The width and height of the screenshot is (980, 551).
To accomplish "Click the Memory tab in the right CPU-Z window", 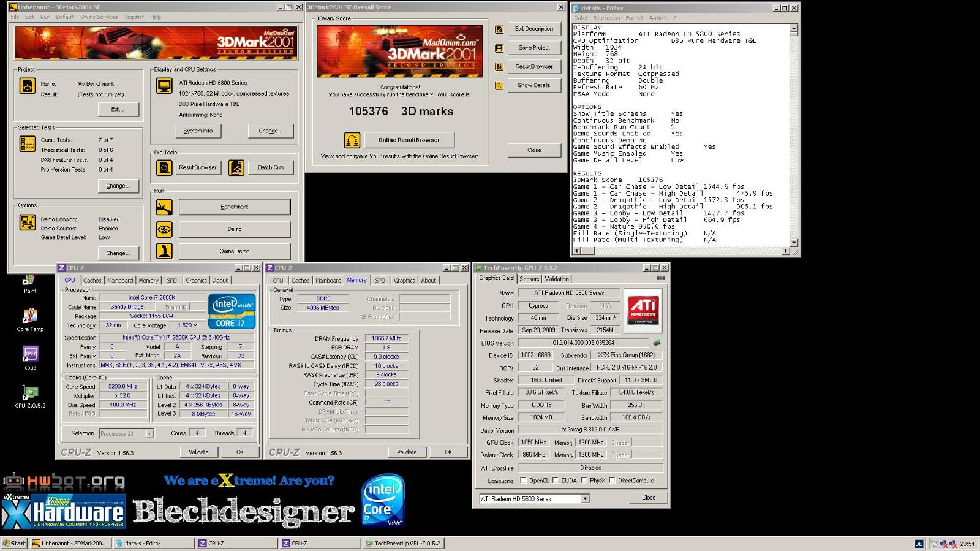I will coord(356,281).
